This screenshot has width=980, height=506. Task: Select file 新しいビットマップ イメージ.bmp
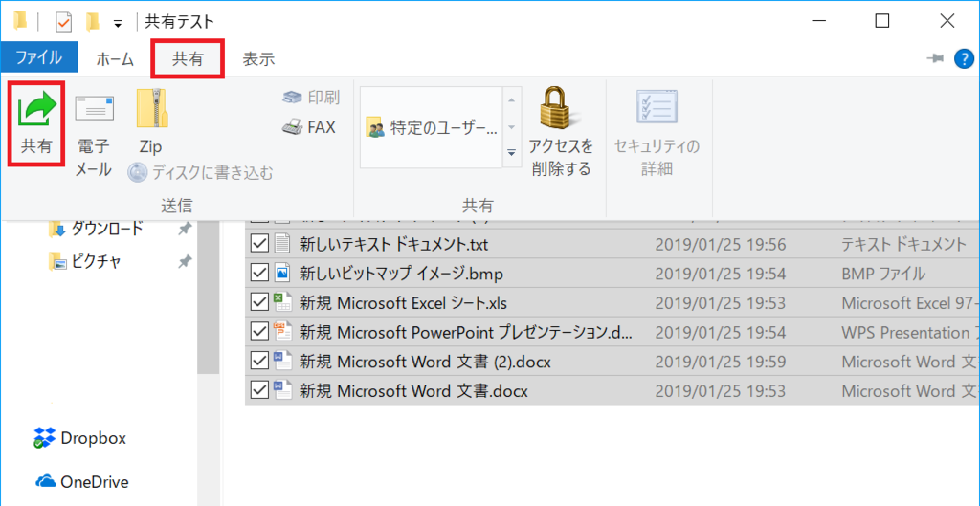401,274
